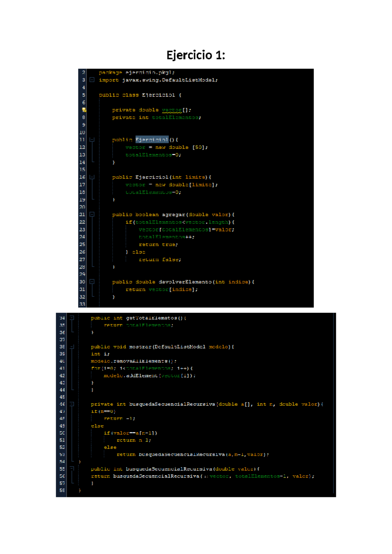Viewport: 392px width, 554px height.
Task: Fold the private busquedaSecuencialRecursiva method at line 46
Action: pos(72,404)
